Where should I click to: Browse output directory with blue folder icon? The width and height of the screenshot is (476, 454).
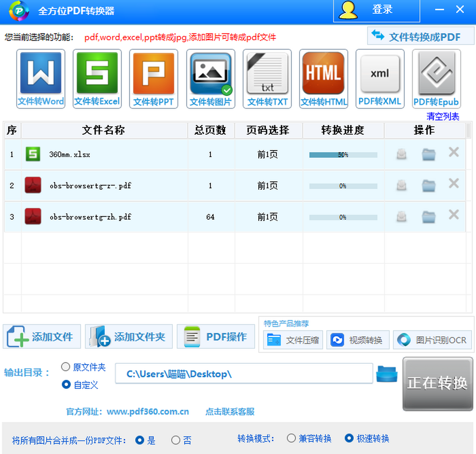point(386,374)
